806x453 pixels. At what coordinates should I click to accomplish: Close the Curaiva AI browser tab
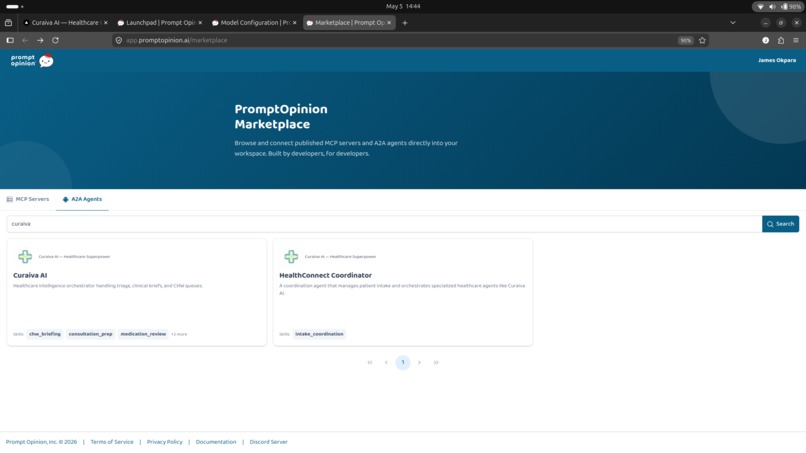(x=105, y=23)
